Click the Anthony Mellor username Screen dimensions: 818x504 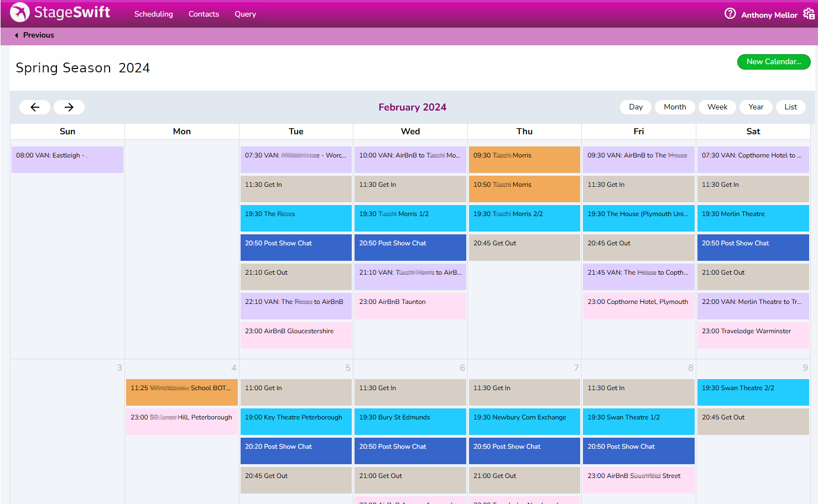coord(769,15)
